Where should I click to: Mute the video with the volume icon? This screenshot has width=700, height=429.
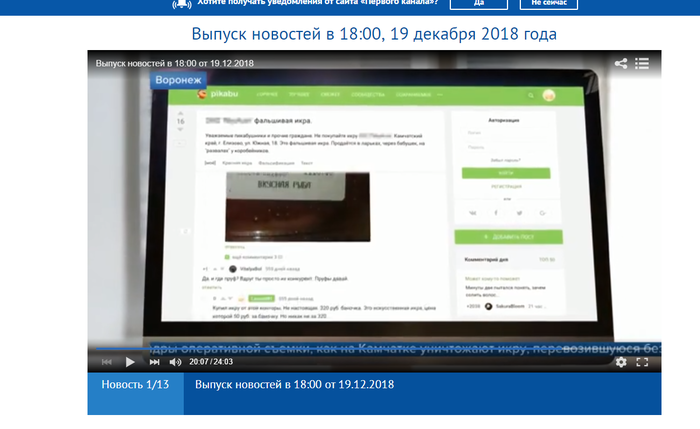[175, 361]
